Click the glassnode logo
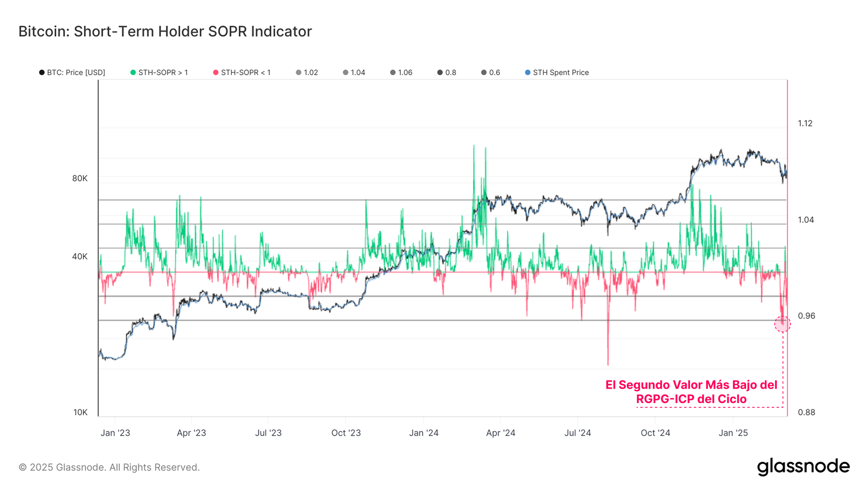The height and width of the screenshot is (489, 868). pos(803,466)
